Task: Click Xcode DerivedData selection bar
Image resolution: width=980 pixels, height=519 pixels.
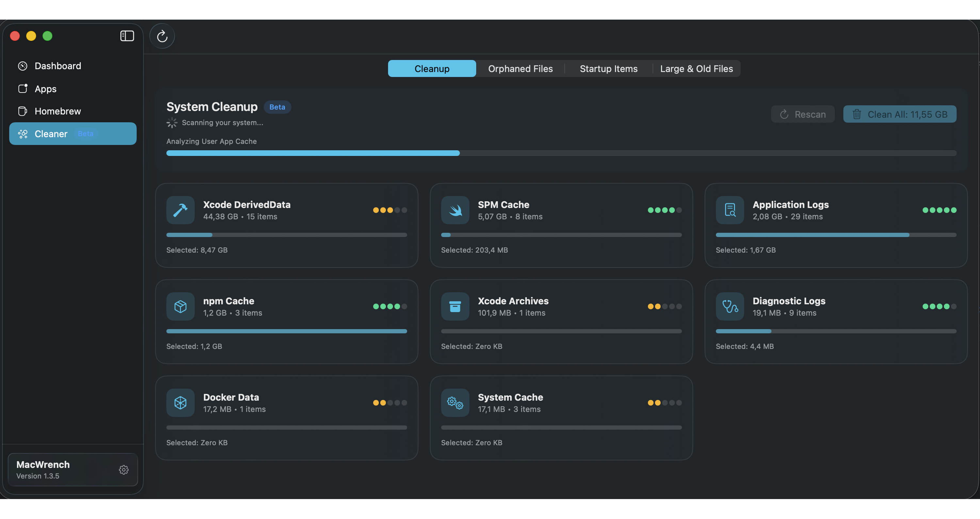Action: pyautogui.click(x=286, y=235)
